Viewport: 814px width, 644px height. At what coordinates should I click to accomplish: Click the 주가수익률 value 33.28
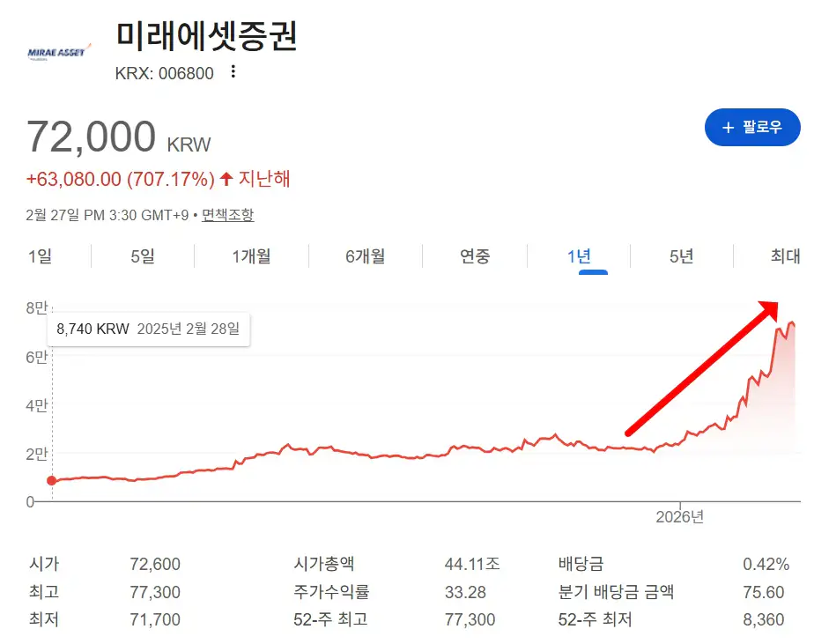tap(465, 592)
